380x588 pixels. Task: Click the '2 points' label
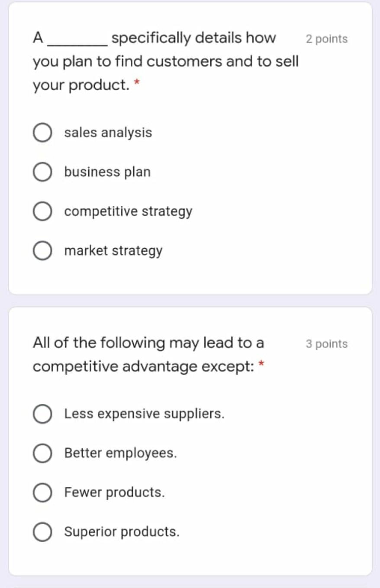(x=326, y=39)
